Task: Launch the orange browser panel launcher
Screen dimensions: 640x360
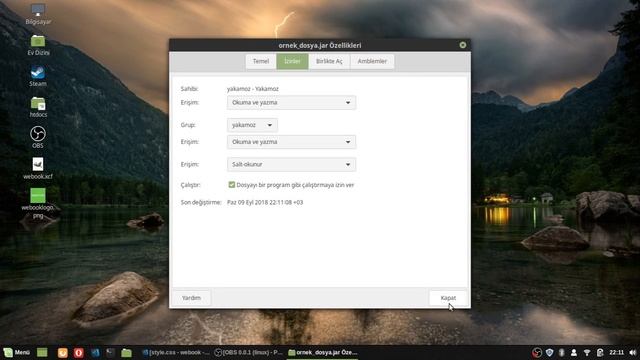Action: point(62,352)
